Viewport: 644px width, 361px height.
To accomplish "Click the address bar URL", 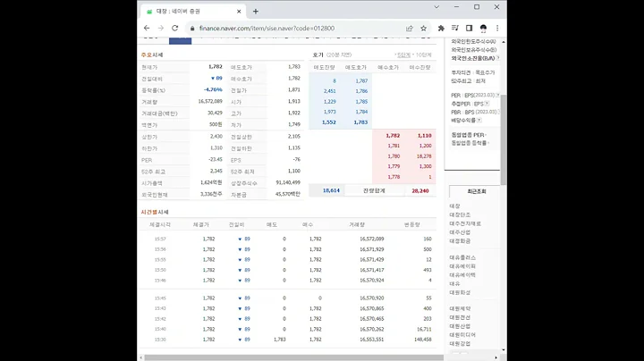I will tap(267, 29).
